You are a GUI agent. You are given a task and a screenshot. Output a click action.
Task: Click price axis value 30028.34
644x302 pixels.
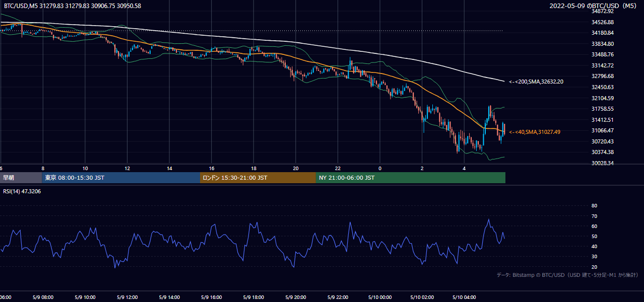(602, 163)
